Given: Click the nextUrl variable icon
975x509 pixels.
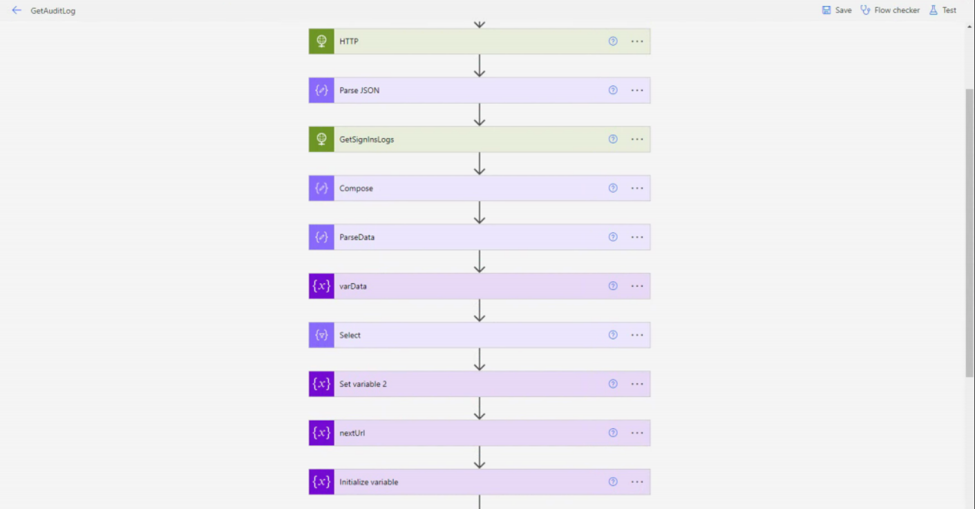Looking at the screenshot, I should (321, 433).
